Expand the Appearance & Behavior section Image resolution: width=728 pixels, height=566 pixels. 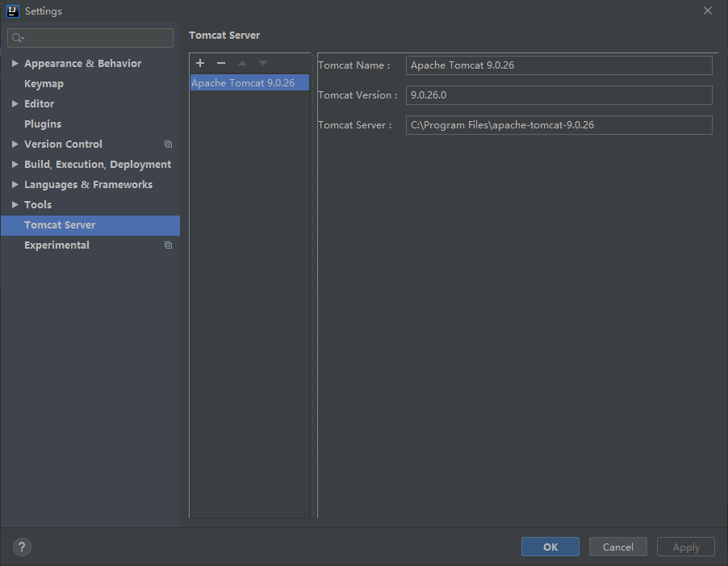tap(15, 63)
